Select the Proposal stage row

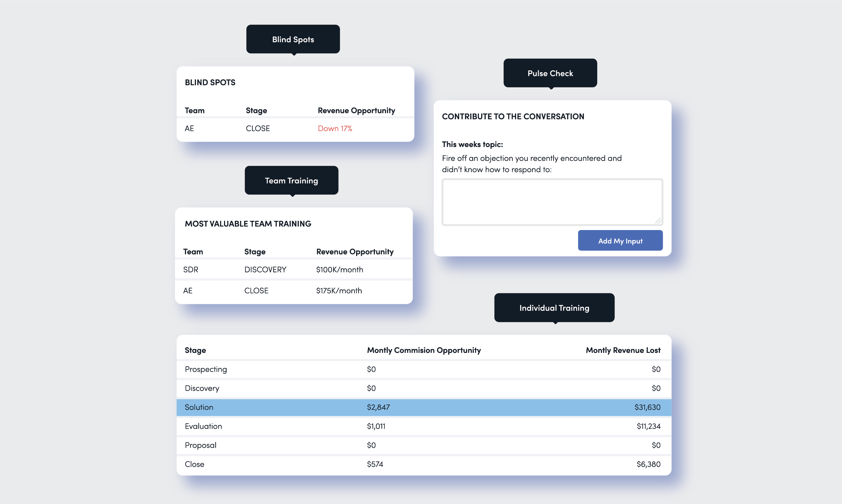(x=424, y=445)
